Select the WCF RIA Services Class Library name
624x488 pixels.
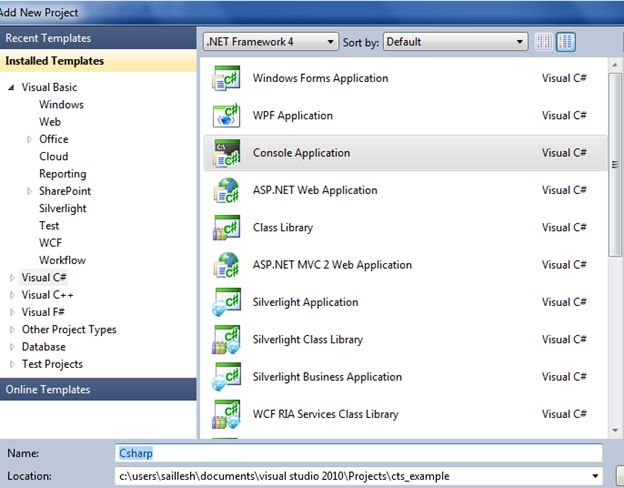tap(325, 414)
